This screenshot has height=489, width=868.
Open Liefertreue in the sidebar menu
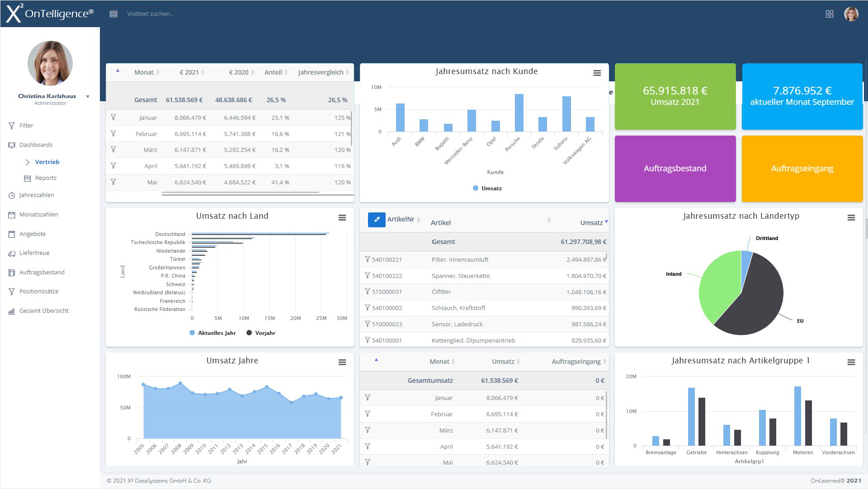point(34,253)
